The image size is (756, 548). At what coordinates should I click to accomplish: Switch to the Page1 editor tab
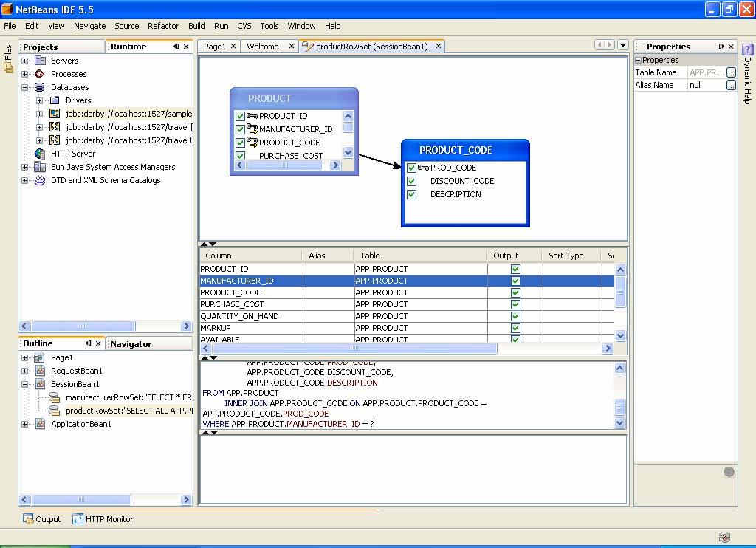pos(215,47)
